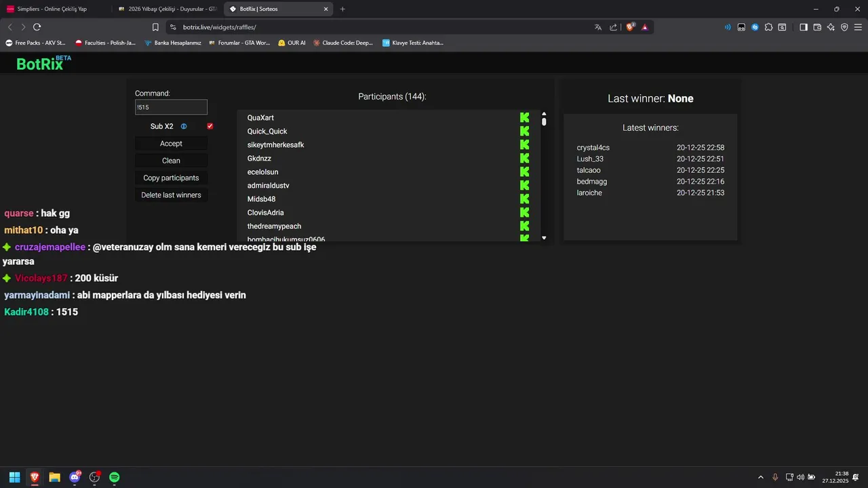
Task: Open the Faculties Polish-Ja bookmark
Action: click(x=105, y=43)
